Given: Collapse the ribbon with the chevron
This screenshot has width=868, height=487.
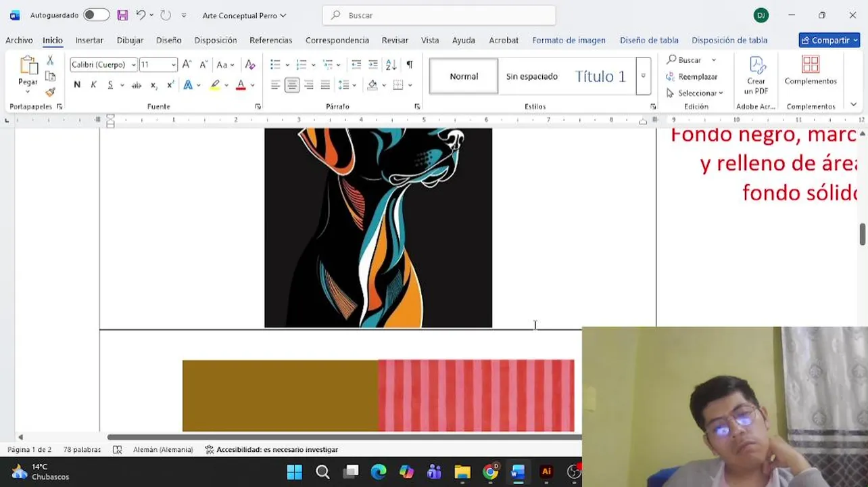Looking at the screenshot, I should tap(854, 104).
